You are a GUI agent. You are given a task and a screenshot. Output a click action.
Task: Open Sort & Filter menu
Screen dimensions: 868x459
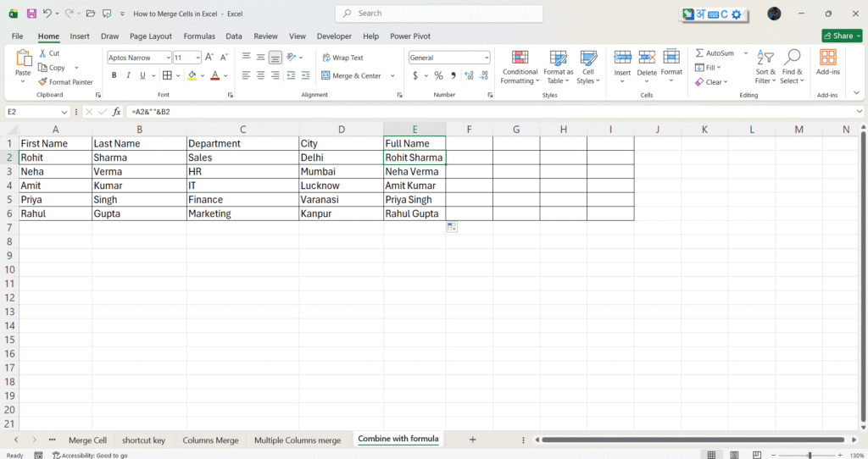point(765,67)
